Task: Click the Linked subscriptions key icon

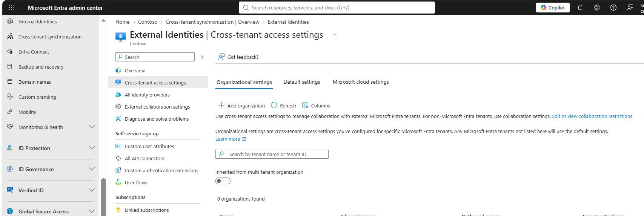Action: (118, 210)
